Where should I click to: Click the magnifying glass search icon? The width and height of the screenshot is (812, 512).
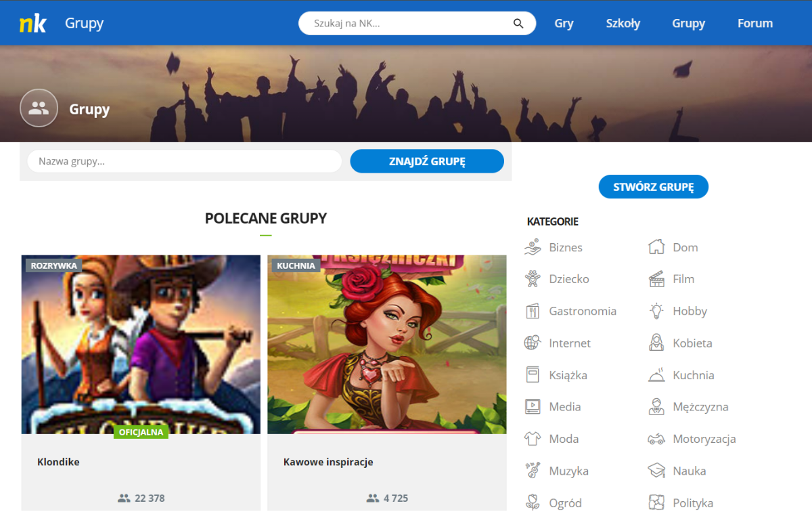coord(518,24)
